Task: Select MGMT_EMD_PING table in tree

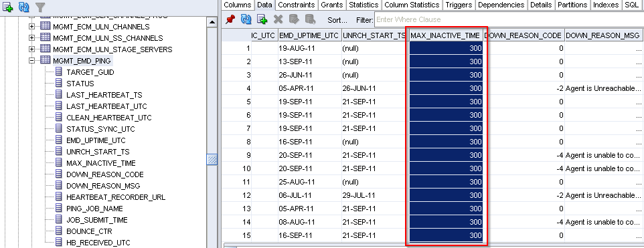Action: click(x=82, y=61)
